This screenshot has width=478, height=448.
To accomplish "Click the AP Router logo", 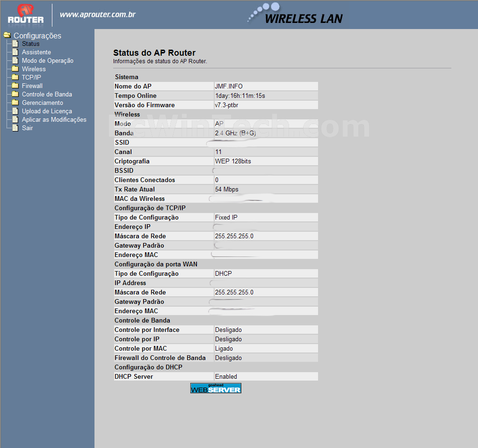I will click(26, 14).
